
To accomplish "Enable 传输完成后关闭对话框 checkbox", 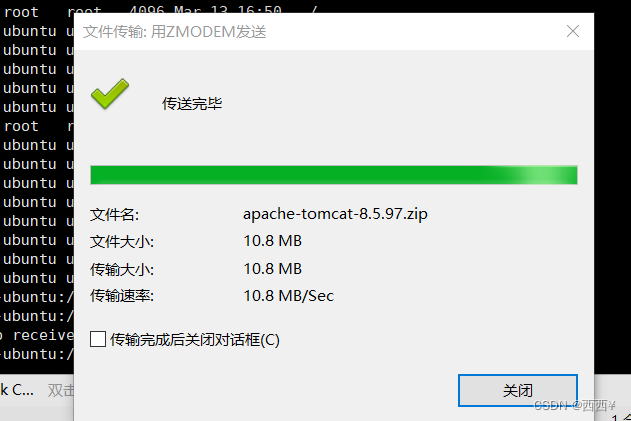I will coord(98,339).
